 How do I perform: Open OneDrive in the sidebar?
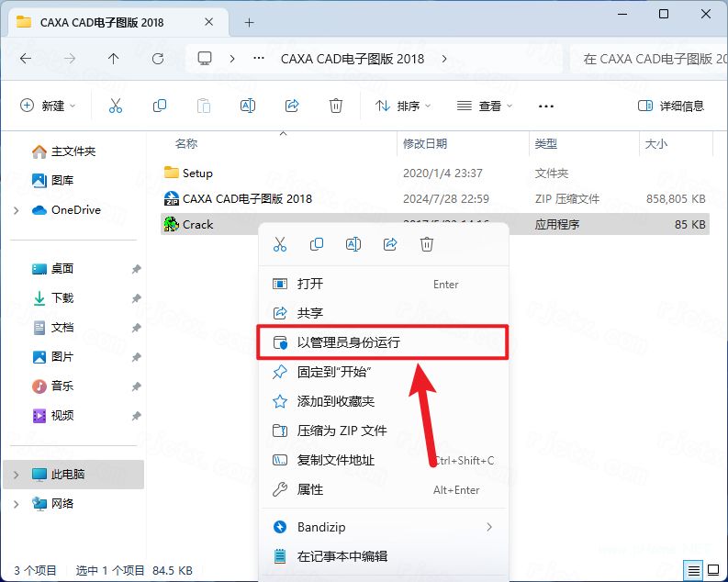66,210
